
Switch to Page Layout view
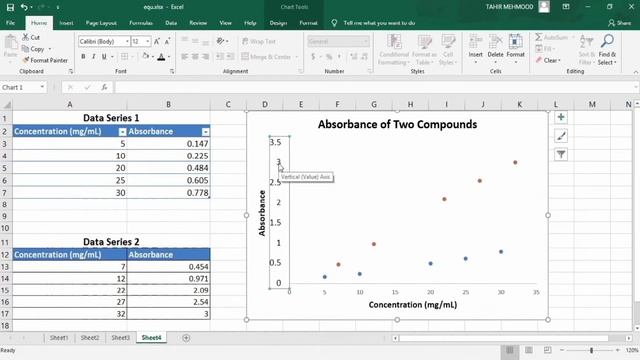click(529, 350)
